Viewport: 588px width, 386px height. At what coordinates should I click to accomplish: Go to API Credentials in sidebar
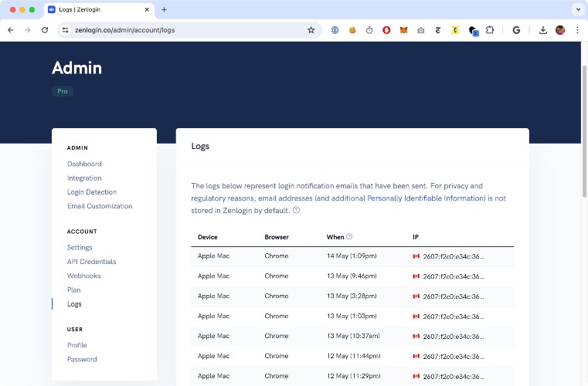click(91, 262)
